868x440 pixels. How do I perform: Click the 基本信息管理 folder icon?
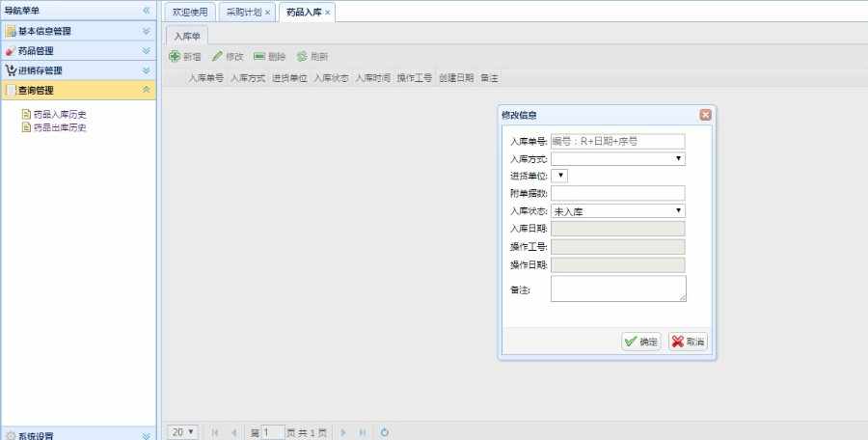[x=11, y=31]
